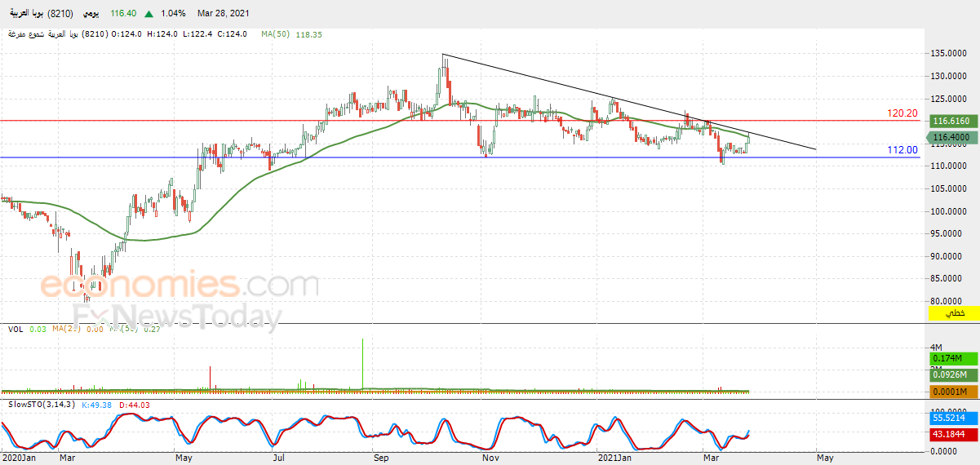Click the 0.0000 stochastic axis label
The width and height of the screenshot is (980, 465).
tap(944, 450)
